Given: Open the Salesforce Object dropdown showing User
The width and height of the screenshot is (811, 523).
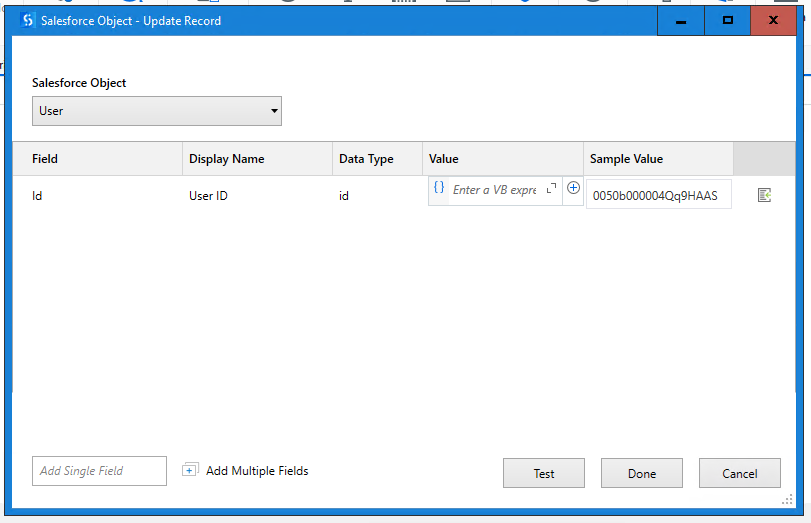Looking at the screenshot, I should [157, 111].
